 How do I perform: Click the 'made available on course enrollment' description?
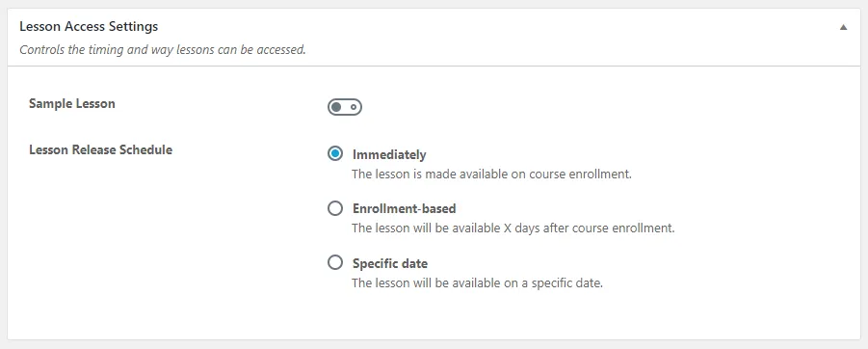[x=491, y=174]
